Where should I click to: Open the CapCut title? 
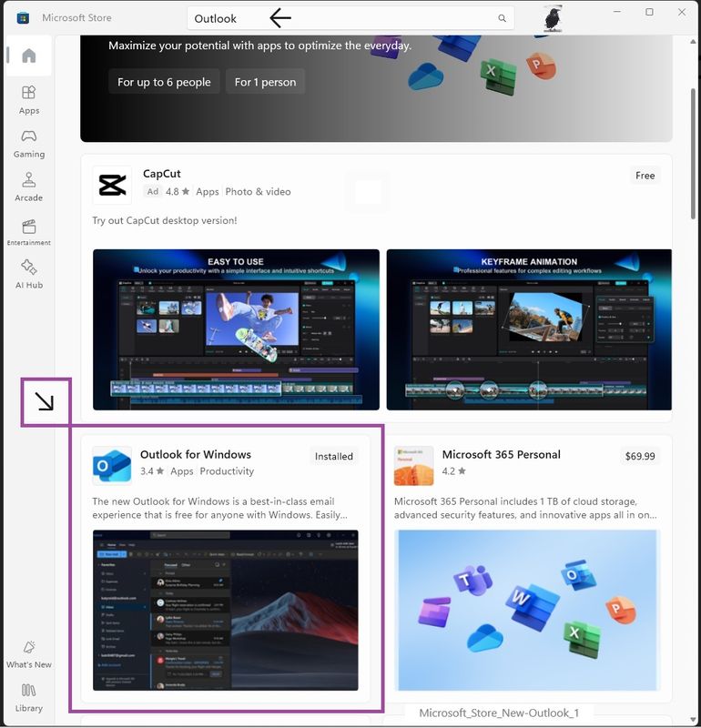(x=162, y=174)
